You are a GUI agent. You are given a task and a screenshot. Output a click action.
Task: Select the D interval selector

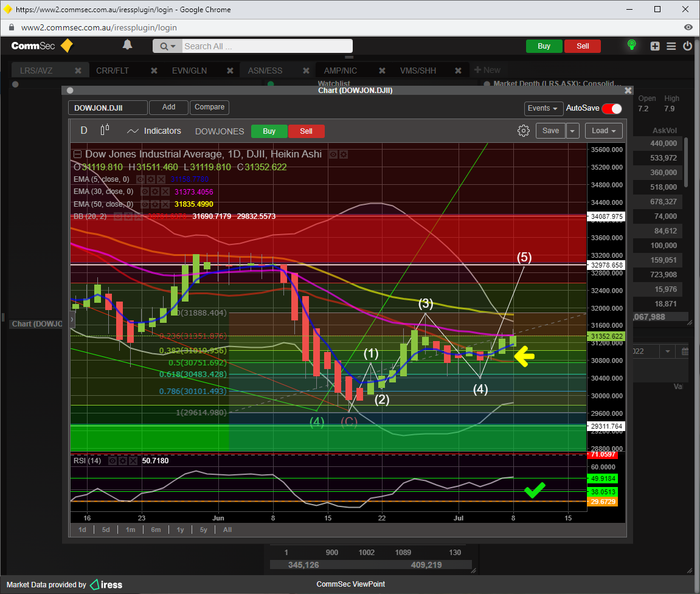(83, 130)
